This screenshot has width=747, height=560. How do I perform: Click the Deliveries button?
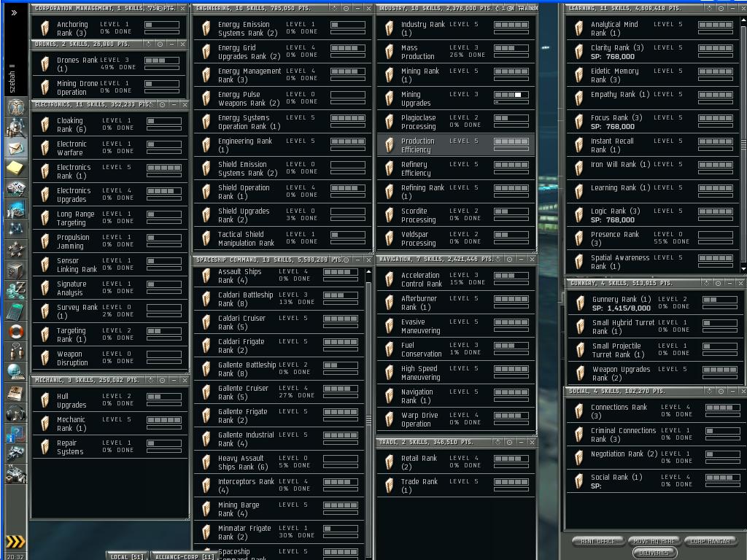pos(654,553)
